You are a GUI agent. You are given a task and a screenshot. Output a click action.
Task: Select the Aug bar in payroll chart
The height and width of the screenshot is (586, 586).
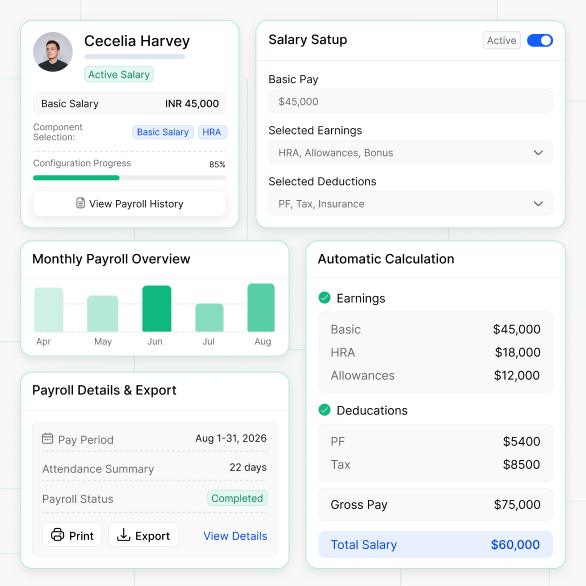coord(261,308)
